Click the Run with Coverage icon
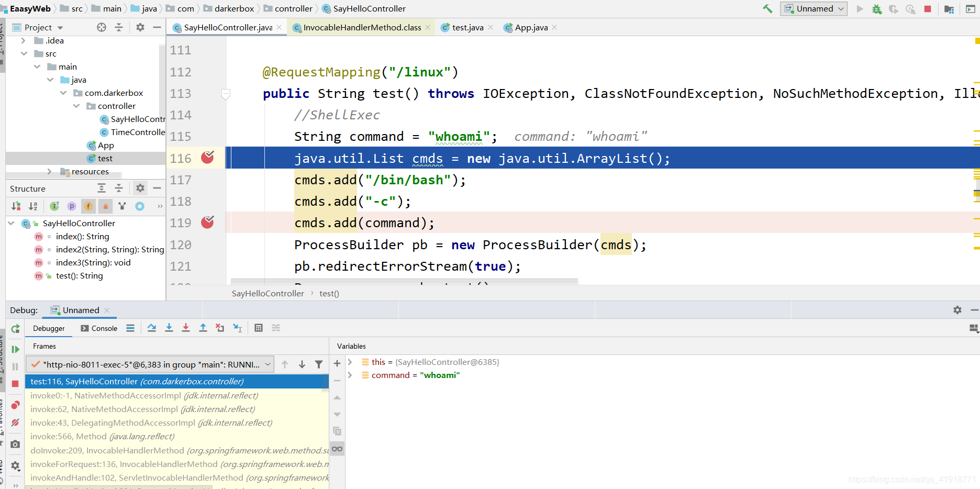Screen dimensions: 980x489 894,8
